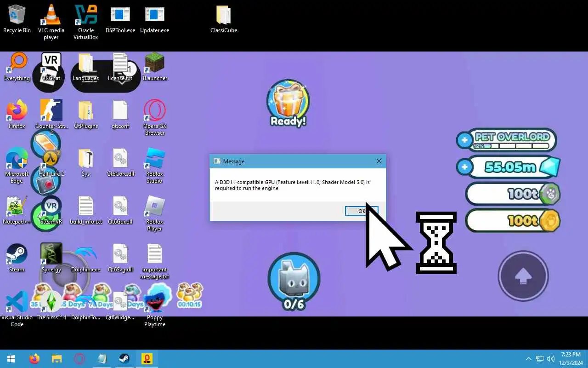Select the Synergy shortcut

[51, 259]
